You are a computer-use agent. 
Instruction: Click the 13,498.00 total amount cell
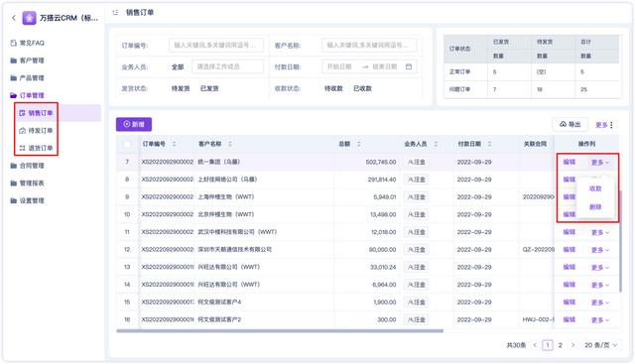pos(383,214)
